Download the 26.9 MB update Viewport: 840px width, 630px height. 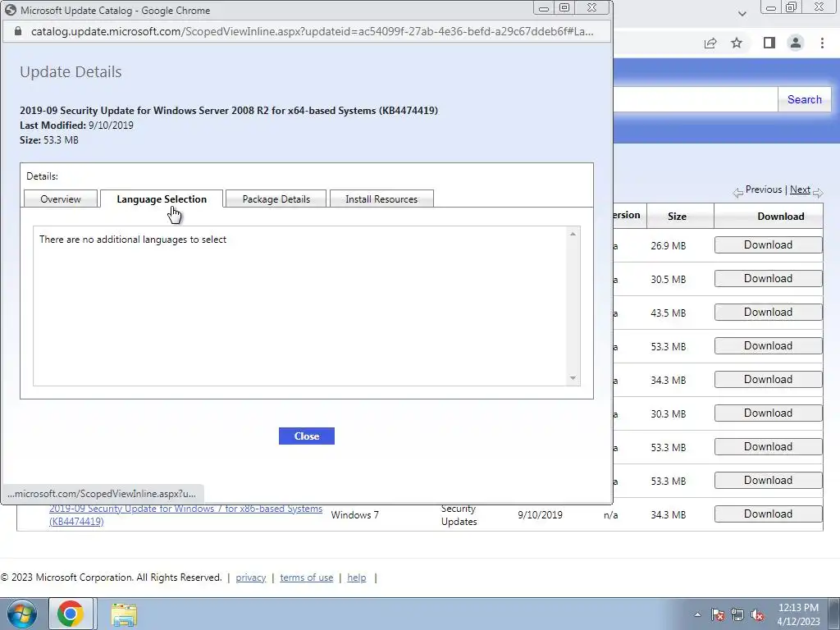(768, 245)
